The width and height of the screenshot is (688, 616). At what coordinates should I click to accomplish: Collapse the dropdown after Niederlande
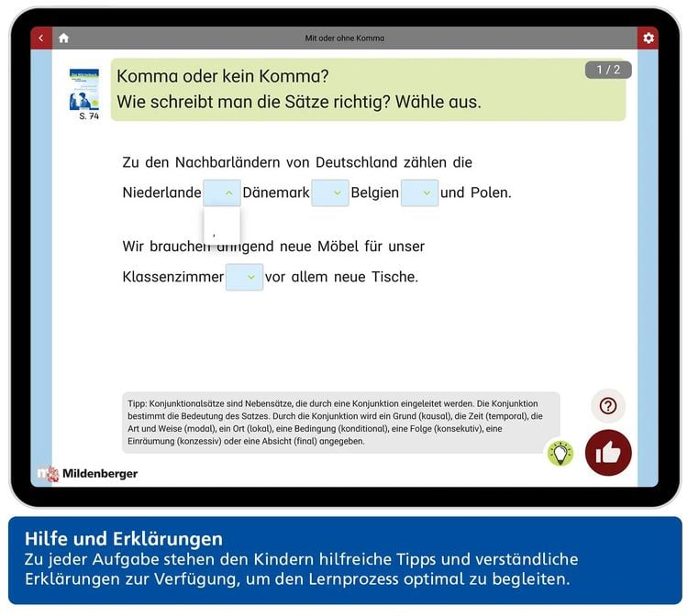point(222,192)
